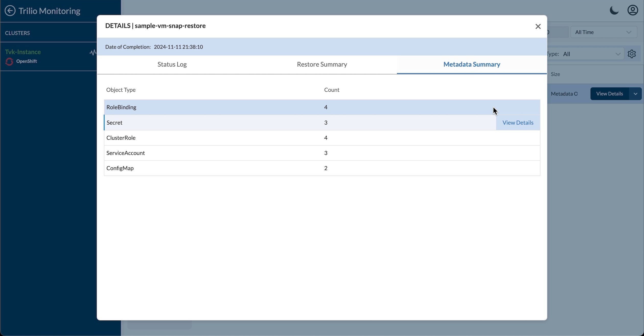
Task: Expand the arrow next to View Details button
Action: coord(636,94)
